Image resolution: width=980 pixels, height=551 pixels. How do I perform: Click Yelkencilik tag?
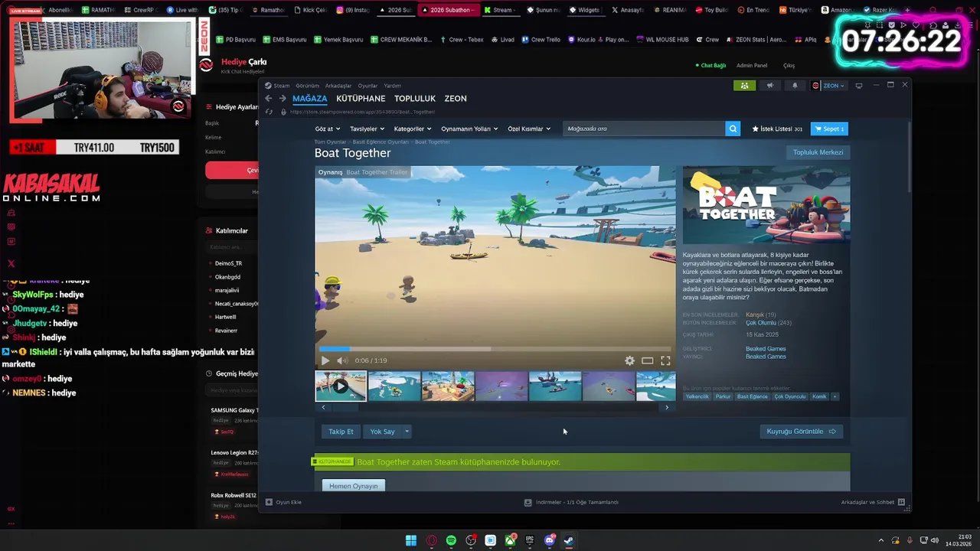click(x=697, y=396)
